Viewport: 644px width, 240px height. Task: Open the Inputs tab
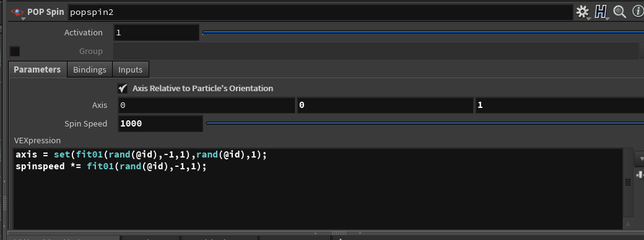[x=130, y=69]
